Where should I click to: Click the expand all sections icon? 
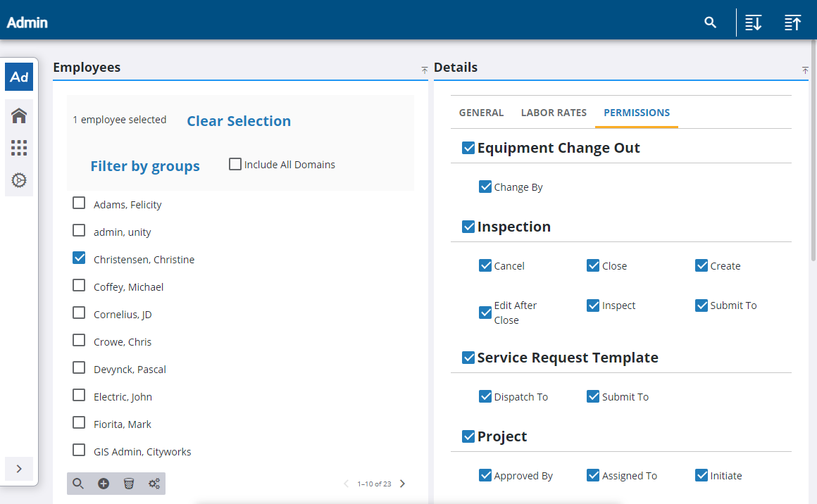753,23
